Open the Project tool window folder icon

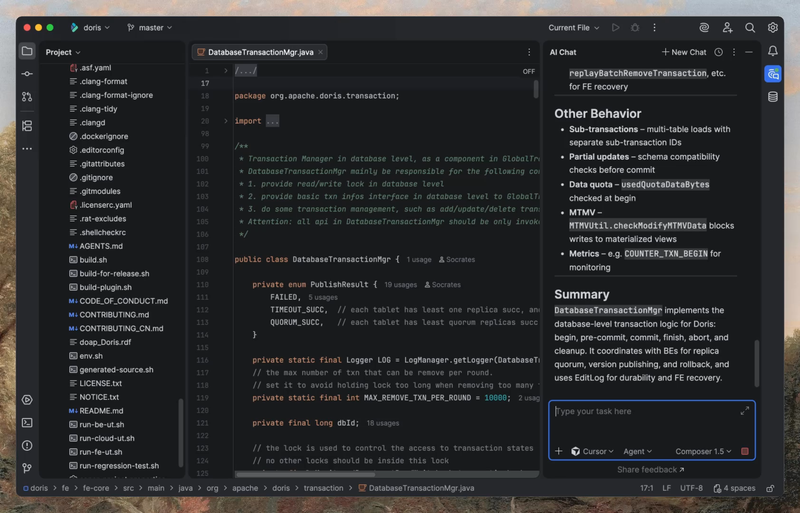27,51
